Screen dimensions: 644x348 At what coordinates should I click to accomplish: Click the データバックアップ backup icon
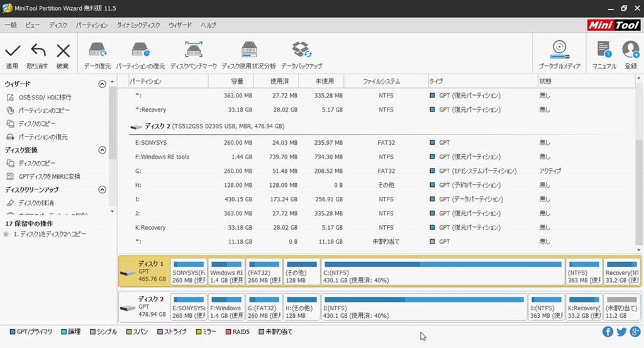click(301, 51)
